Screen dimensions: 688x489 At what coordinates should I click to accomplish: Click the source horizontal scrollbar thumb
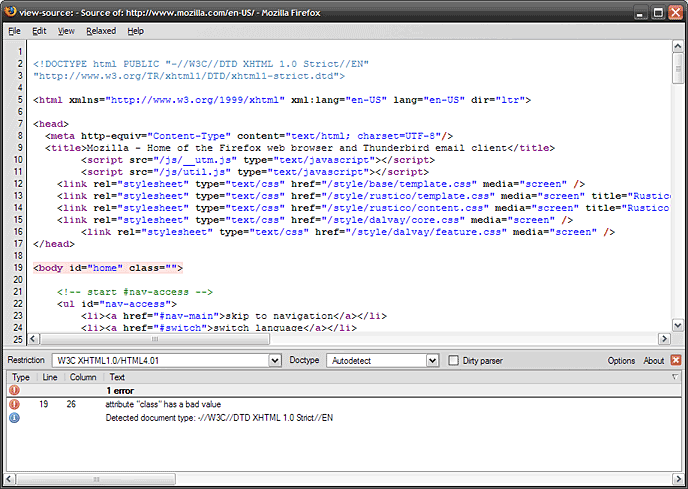[x=154, y=339]
